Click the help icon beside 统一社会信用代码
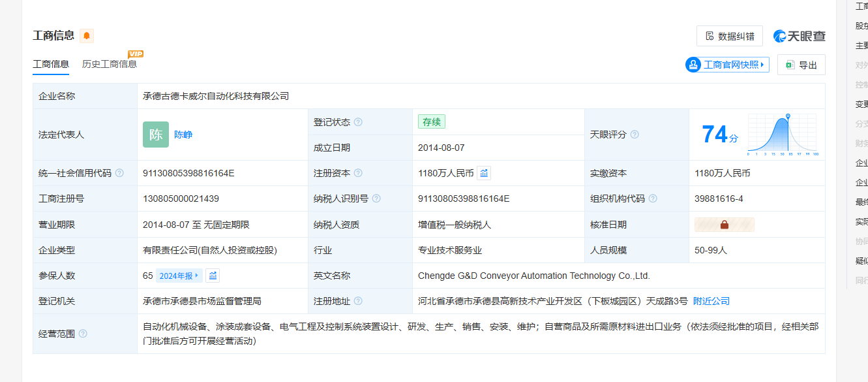The image size is (868, 382). tap(119, 173)
